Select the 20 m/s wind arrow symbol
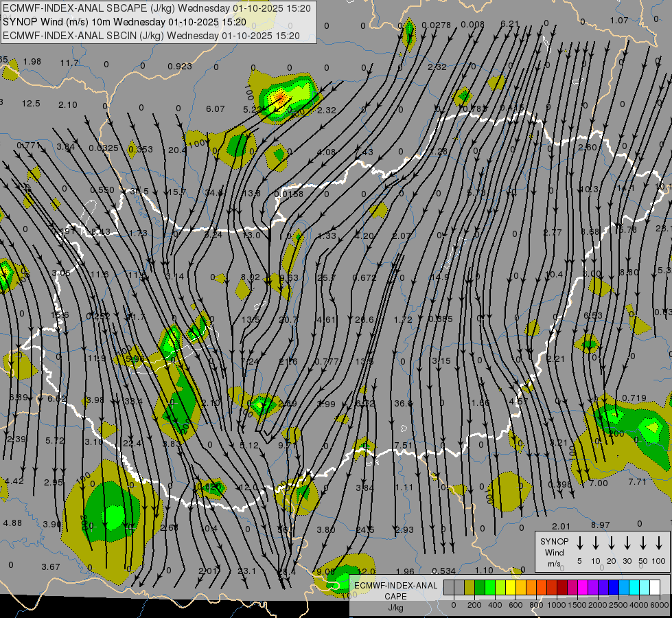Image resolution: width=672 pixels, height=618 pixels. (612, 543)
